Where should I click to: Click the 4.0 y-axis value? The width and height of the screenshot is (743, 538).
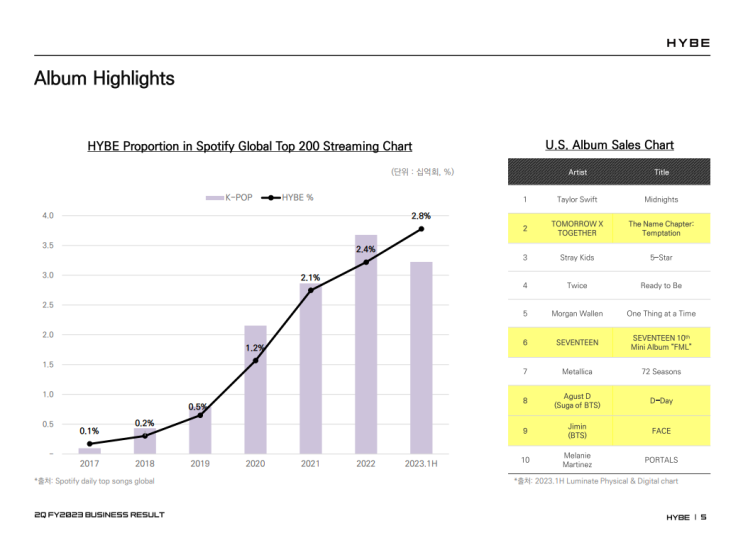48,216
